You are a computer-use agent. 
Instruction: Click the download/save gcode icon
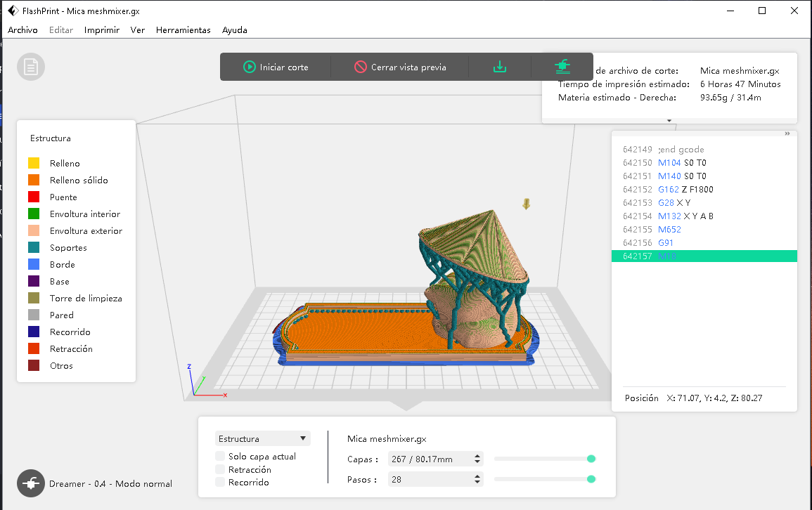click(499, 67)
